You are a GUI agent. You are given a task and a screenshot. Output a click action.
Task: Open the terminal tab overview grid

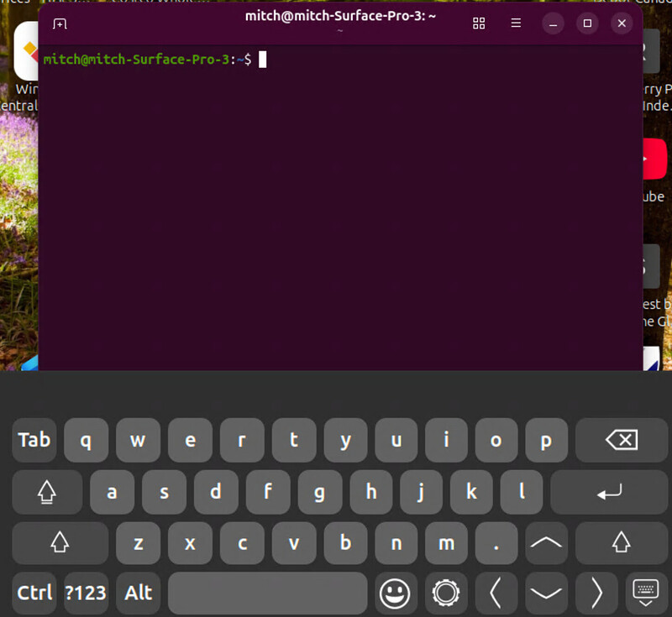coord(479,24)
